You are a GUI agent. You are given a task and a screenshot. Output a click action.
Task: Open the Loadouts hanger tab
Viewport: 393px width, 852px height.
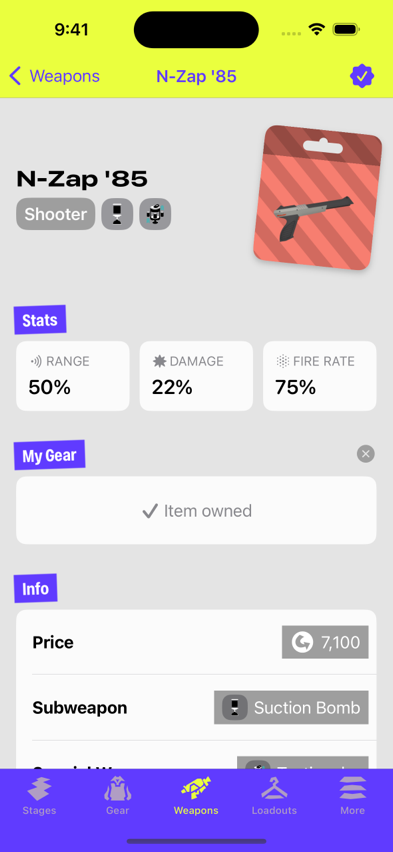[x=275, y=796]
